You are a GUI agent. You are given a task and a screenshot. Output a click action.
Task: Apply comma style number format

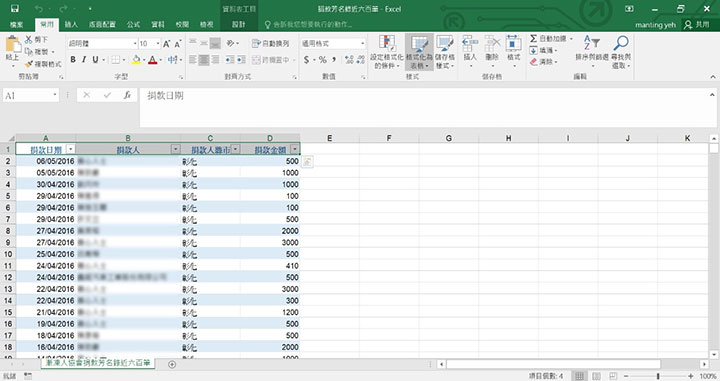pos(334,60)
